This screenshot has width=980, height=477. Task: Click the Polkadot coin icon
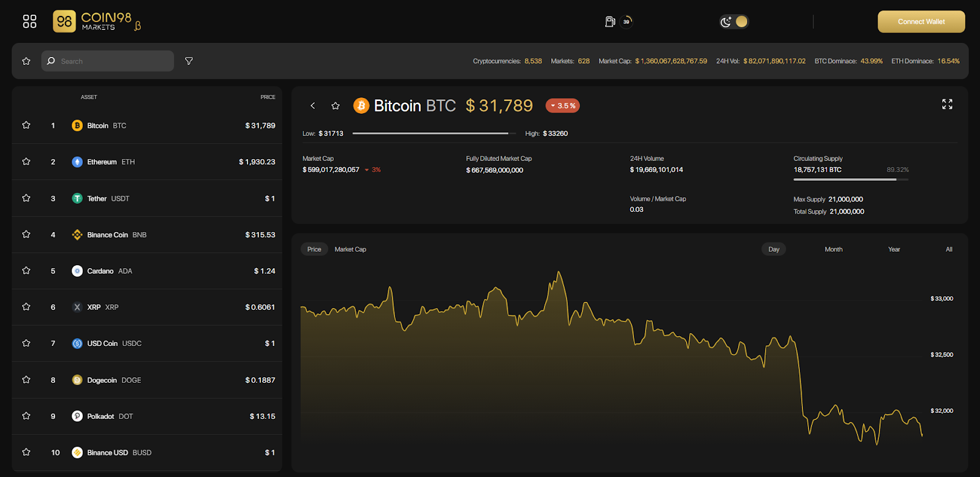point(77,416)
